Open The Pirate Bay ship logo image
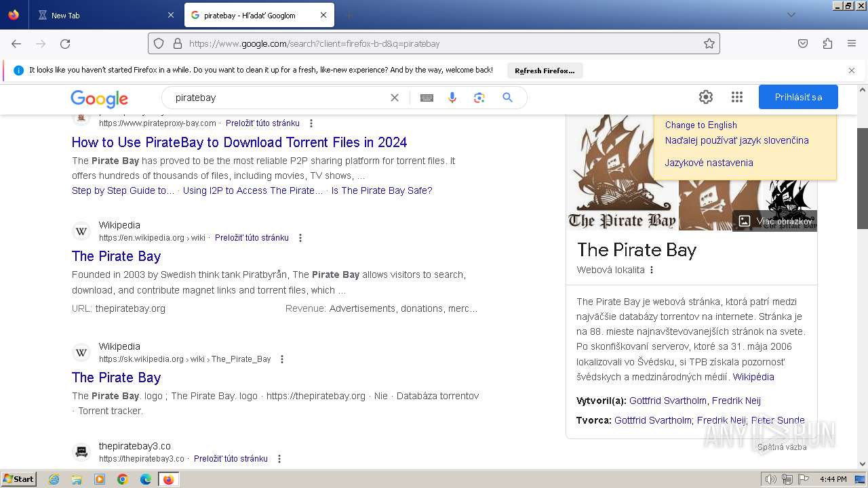The height and width of the screenshot is (488, 868). click(622, 172)
